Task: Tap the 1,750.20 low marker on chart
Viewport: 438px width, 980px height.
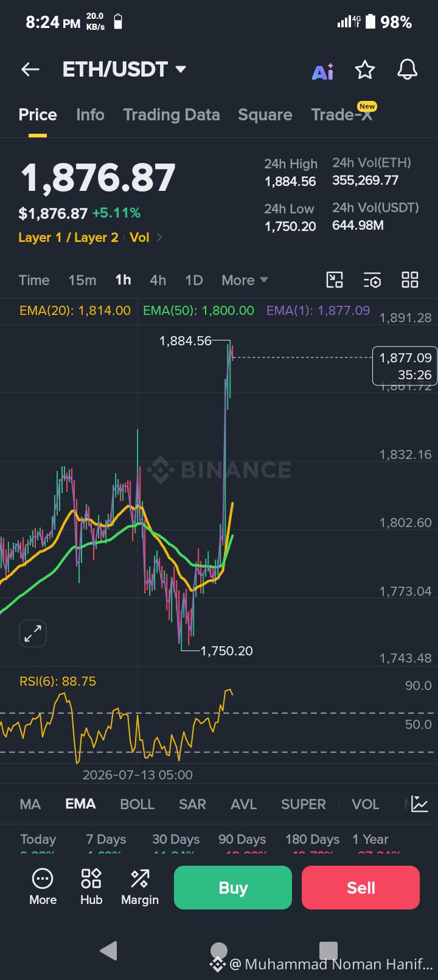Action: [226, 651]
